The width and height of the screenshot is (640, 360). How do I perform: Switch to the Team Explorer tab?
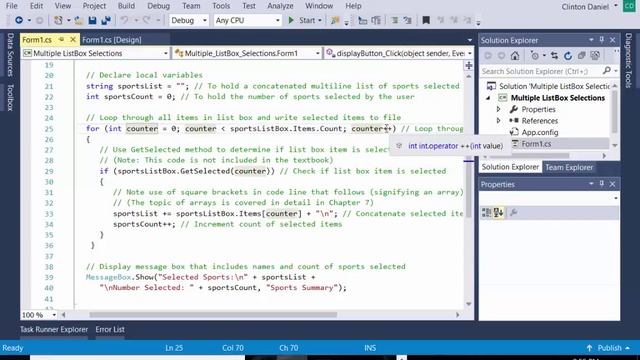tap(569, 167)
